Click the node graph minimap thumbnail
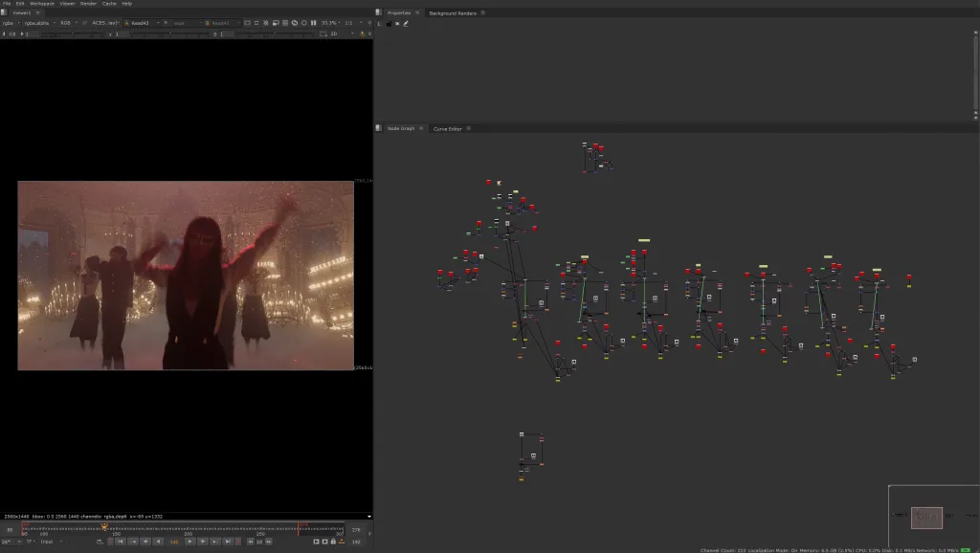Viewport: 980px width, 553px height. 926,517
